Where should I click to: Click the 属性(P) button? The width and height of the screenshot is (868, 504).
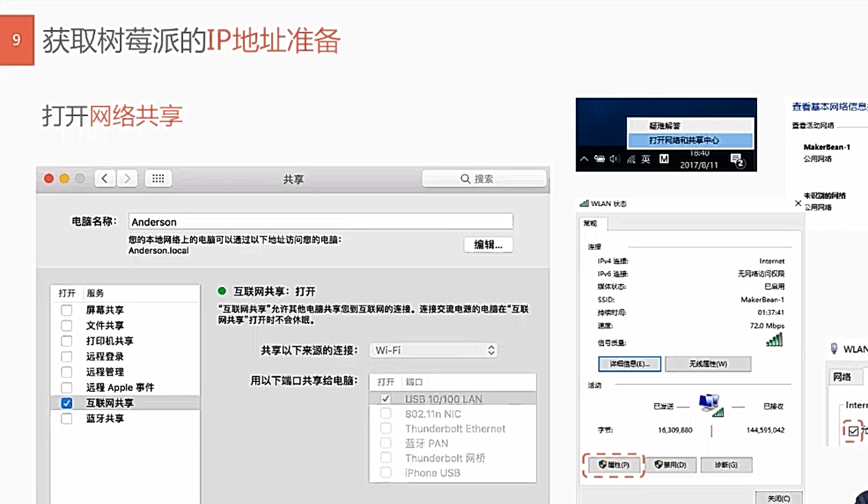pyautogui.click(x=613, y=465)
